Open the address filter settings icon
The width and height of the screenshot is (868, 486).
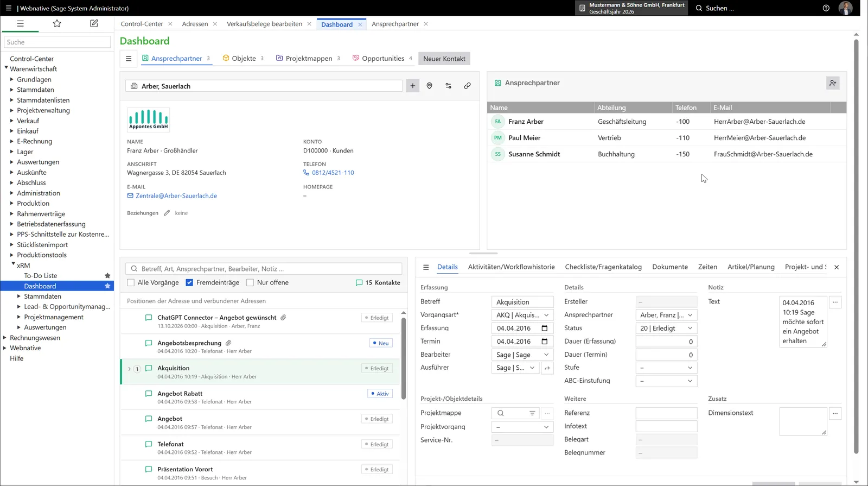[449, 86]
